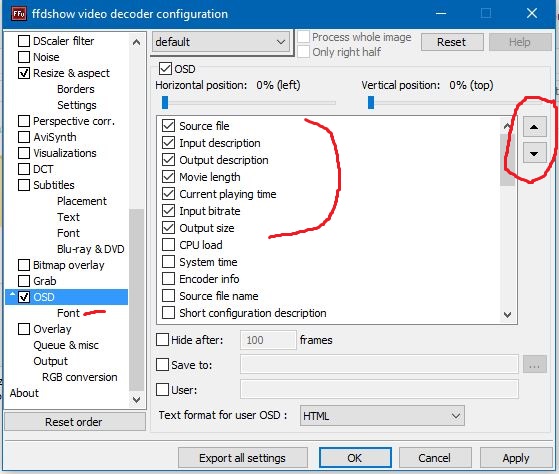Open Settings page under Resize & aspect

pos(77,105)
